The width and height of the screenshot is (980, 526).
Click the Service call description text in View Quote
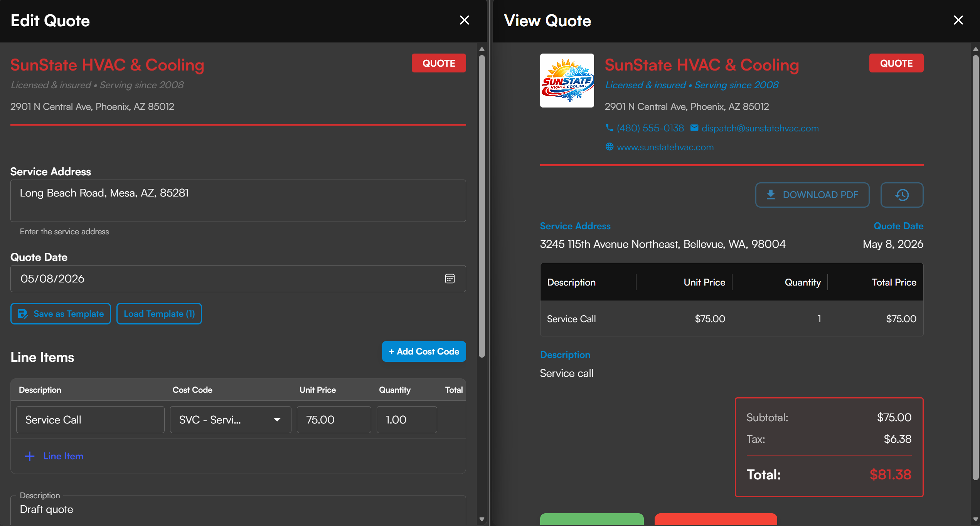[x=566, y=373]
